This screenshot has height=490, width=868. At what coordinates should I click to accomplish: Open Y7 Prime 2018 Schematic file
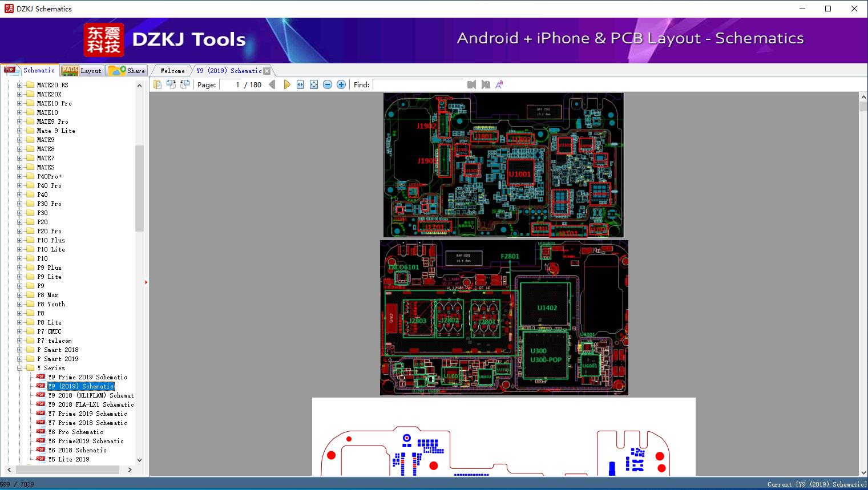point(87,423)
